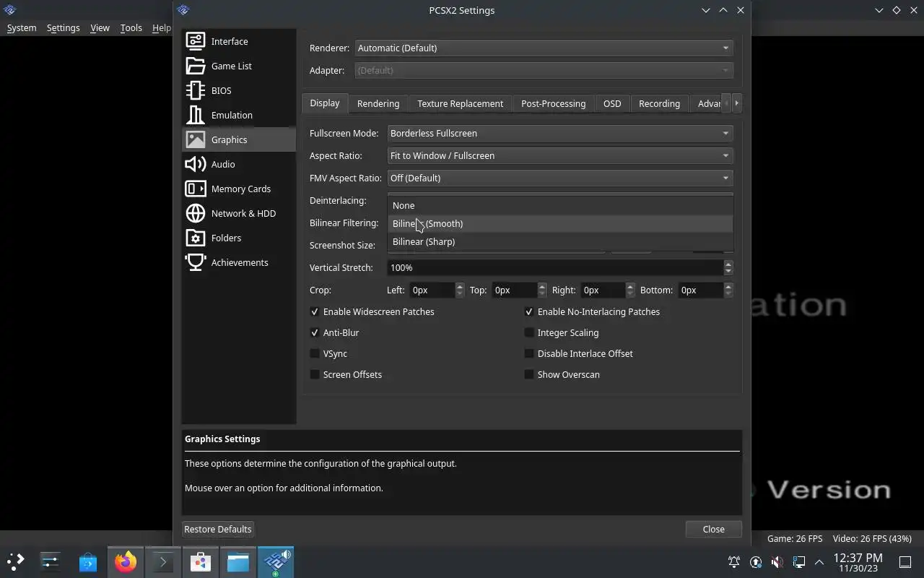
Task: Switch to the Recording tab
Action: 659,103
